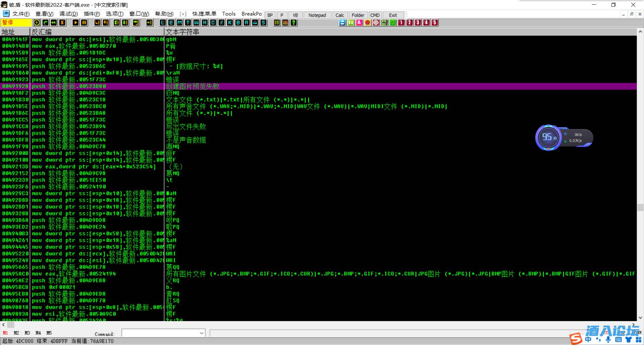Screen dimensions: 644x345
Task: Click the 文本字符串 column header
Action: pyautogui.click(x=182, y=32)
